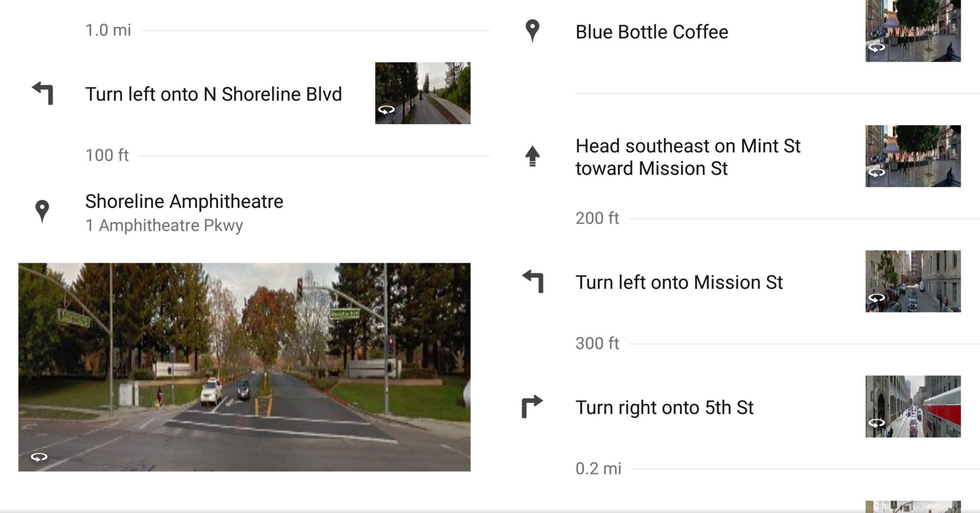
Task: Select the Shoreline Amphitheatre location pin
Action: click(x=43, y=211)
